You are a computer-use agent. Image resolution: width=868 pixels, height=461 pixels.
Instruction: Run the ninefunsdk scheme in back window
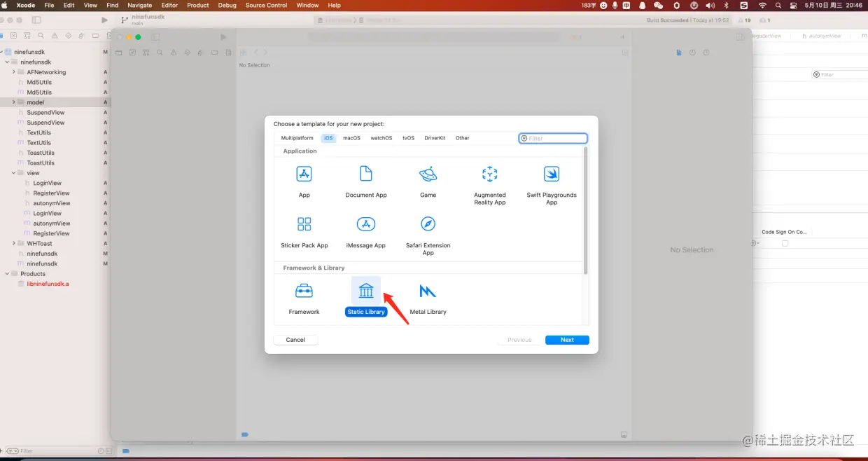coord(105,20)
